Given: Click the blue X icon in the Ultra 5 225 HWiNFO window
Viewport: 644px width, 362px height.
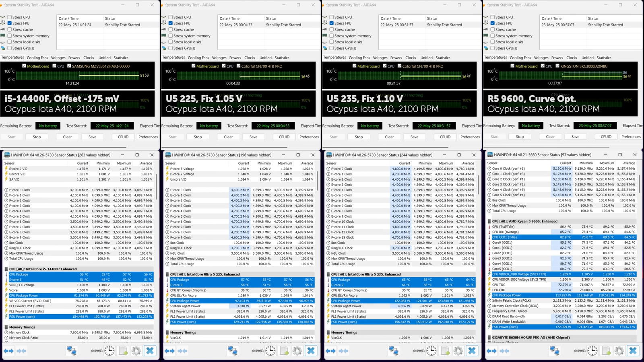Looking at the screenshot, I should [x=311, y=351].
